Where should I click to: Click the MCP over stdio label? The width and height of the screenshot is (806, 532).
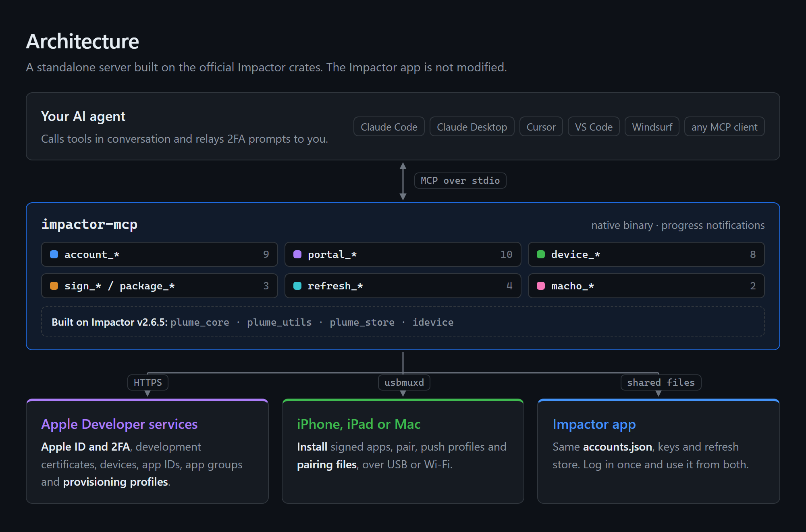pos(460,181)
